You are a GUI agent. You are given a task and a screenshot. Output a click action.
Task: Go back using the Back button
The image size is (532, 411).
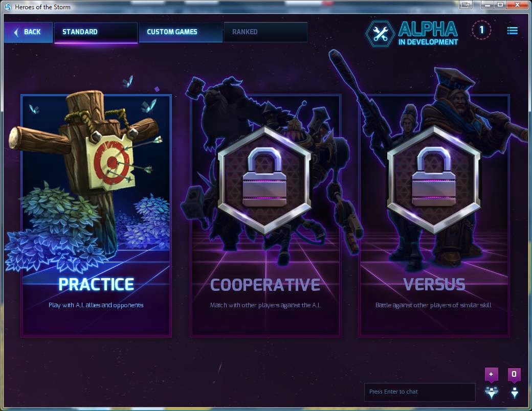(x=29, y=32)
